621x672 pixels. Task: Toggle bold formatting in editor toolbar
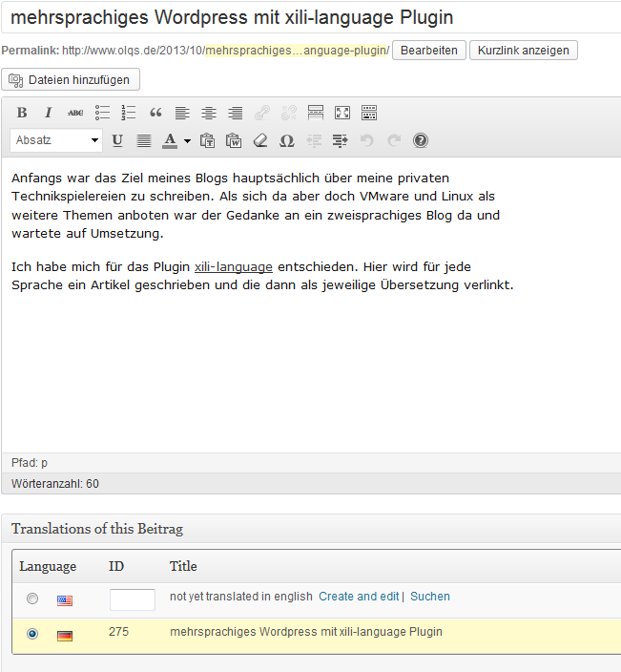22,113
